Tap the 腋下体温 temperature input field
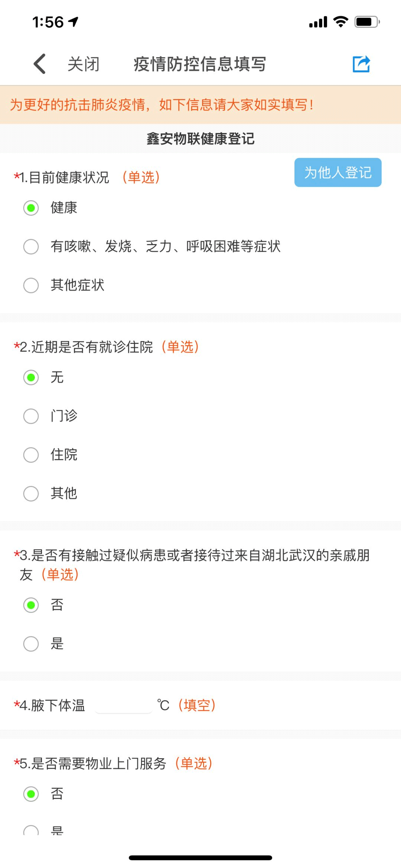 [124, 705]
